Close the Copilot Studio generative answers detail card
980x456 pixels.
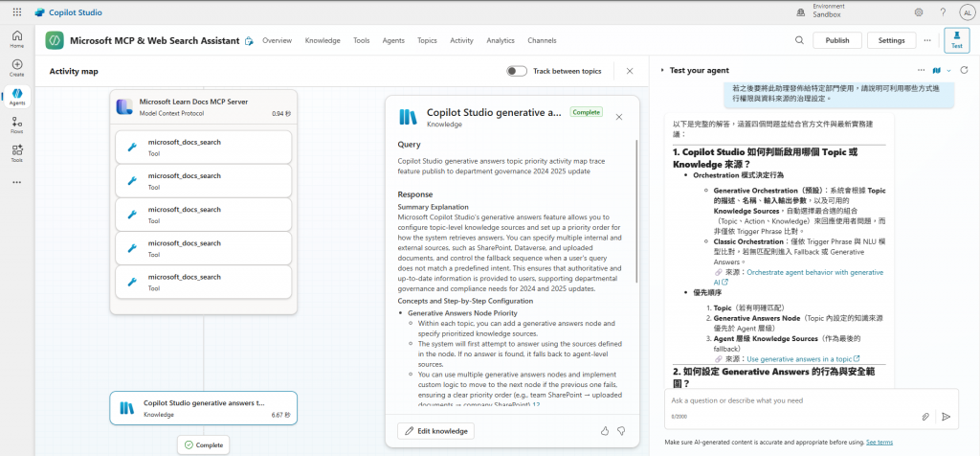click(x=619, y=117)
